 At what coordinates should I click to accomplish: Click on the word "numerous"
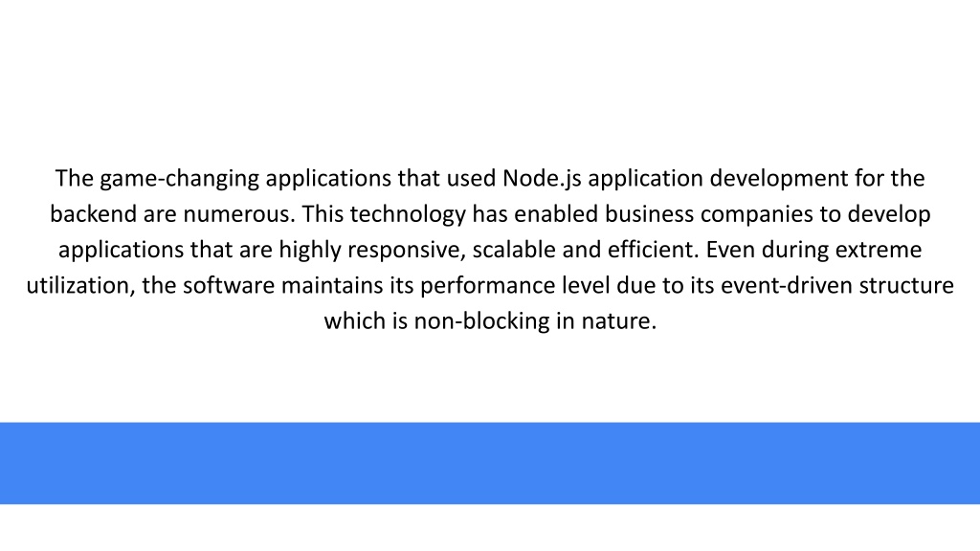click(238, 215)
